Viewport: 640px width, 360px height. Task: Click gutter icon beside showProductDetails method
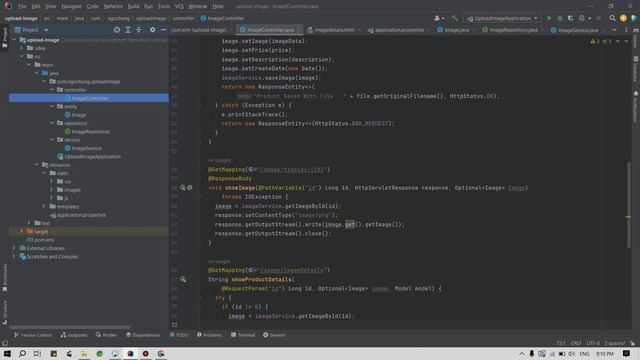click(183, 279)
